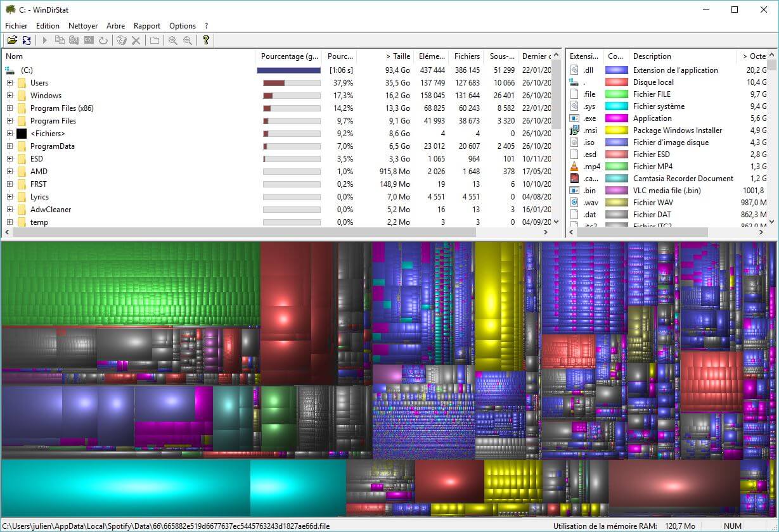
Task: Select the large green block in treemap
Action: coord(131,282)
